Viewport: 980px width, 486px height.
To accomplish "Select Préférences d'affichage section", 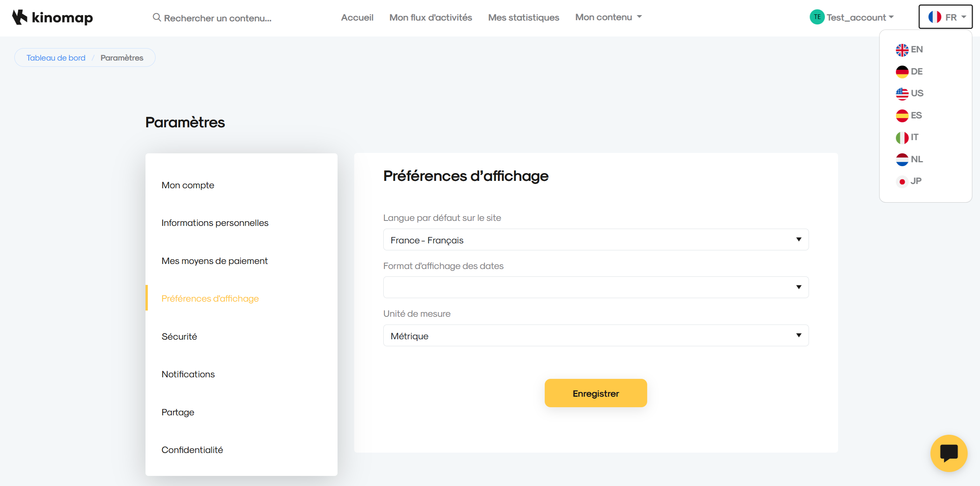I will pos(210,299).
